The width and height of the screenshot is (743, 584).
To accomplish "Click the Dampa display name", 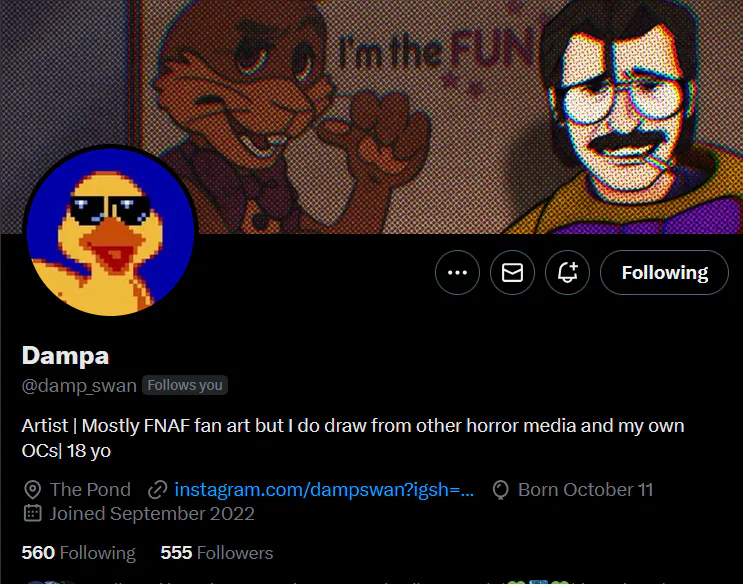I will [65, 355].
